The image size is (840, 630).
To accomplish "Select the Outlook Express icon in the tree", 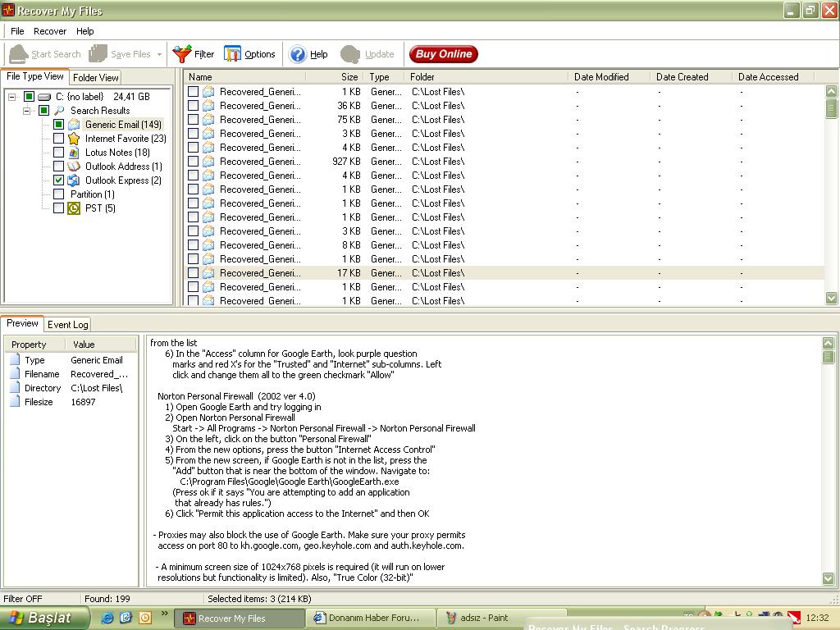I will [x=74, y=180].
